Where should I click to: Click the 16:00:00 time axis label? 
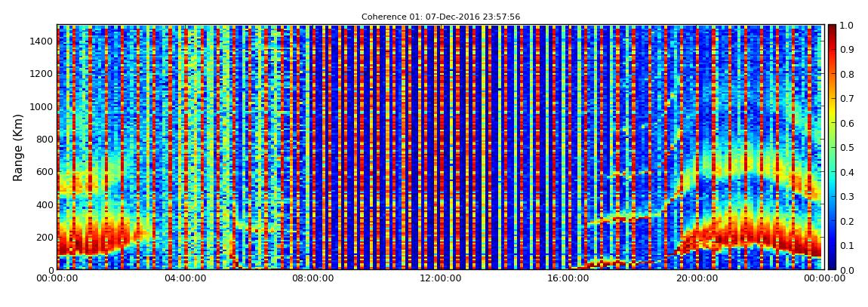pyautogui.click(x=568, y=278)
